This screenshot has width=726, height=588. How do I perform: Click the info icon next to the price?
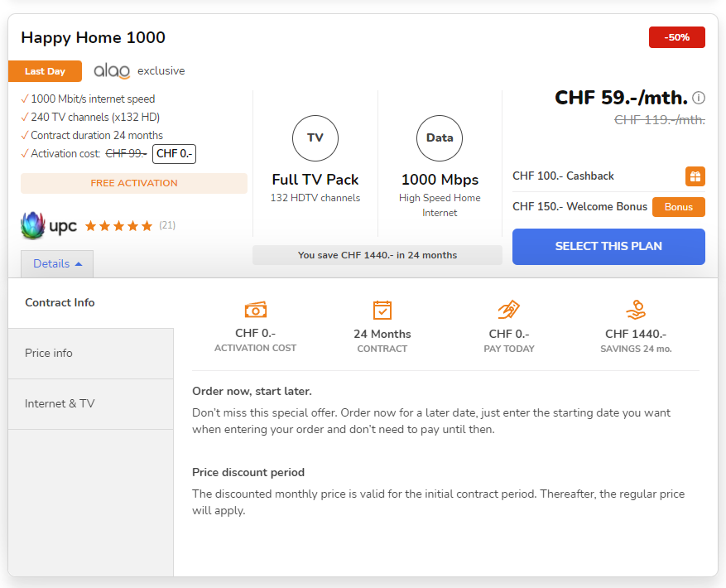[x=699, y=98]
